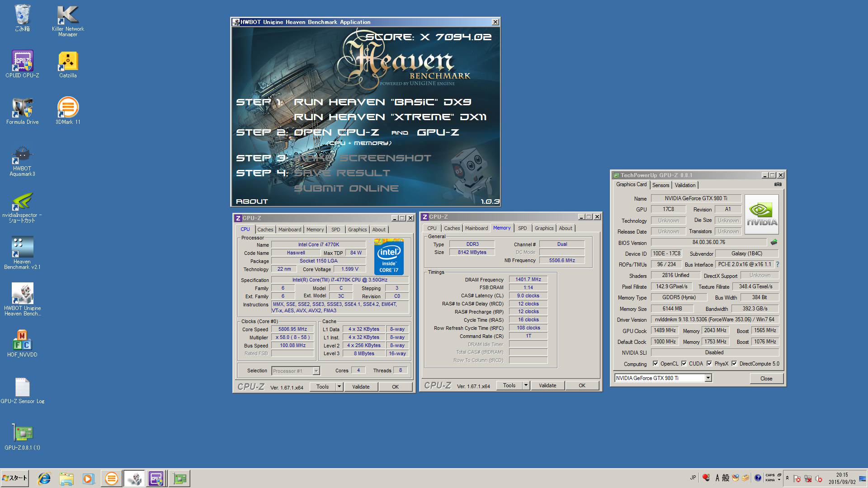Click Submit Online in Heaven app

pyautogui.click(x=346, y=188)
